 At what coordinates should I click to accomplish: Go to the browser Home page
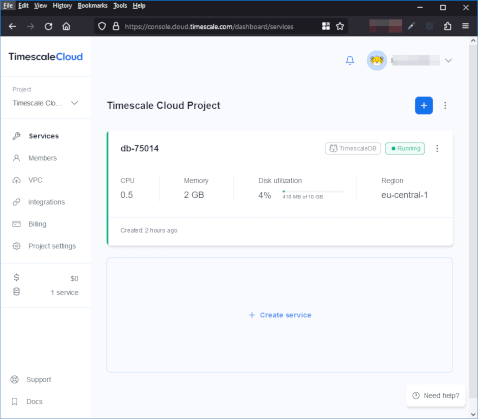tap(66, 26)
